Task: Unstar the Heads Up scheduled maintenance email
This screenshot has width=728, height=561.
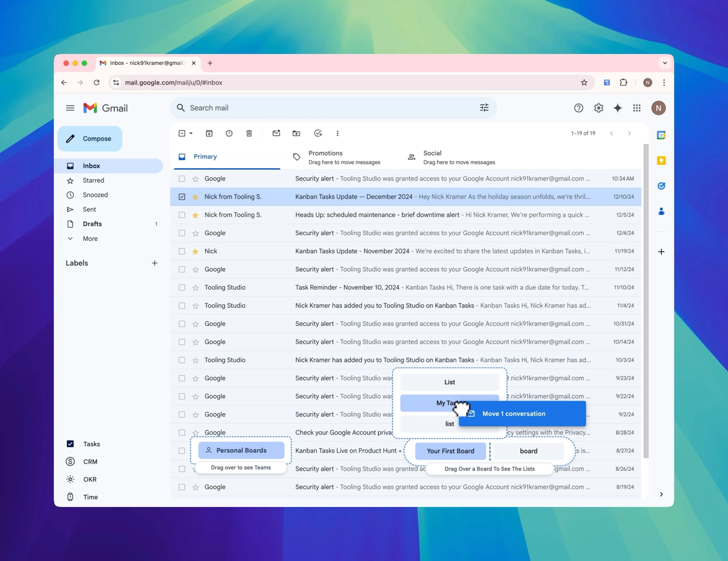Action: (196, 215)
